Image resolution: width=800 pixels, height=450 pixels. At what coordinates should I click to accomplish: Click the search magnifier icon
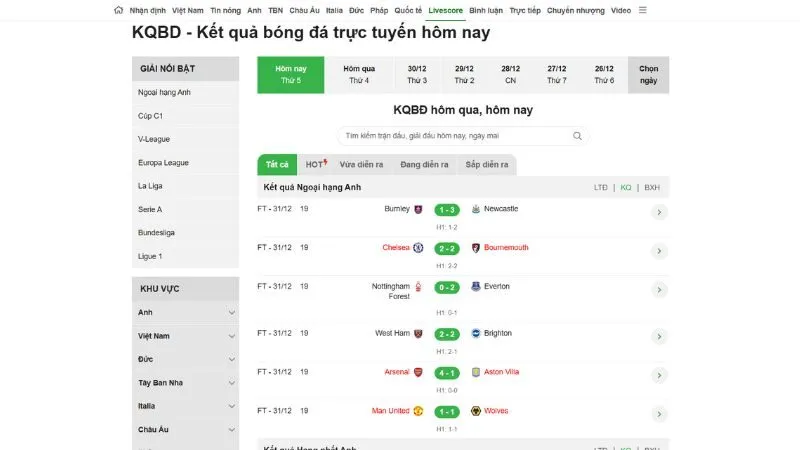(x=577, y=136)
